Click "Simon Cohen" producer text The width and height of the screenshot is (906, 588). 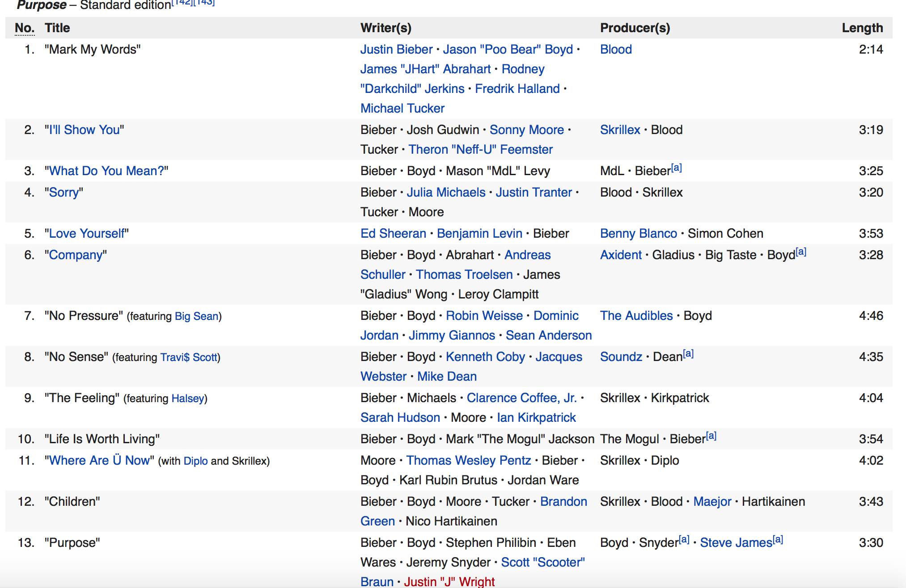[725, 234]
